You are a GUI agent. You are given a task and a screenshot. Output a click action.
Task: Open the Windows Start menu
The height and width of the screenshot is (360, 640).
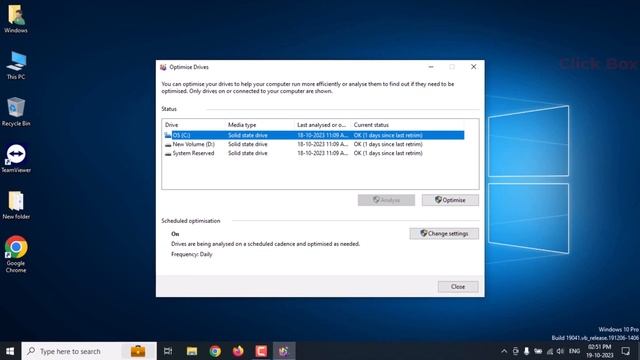(10, 351)
